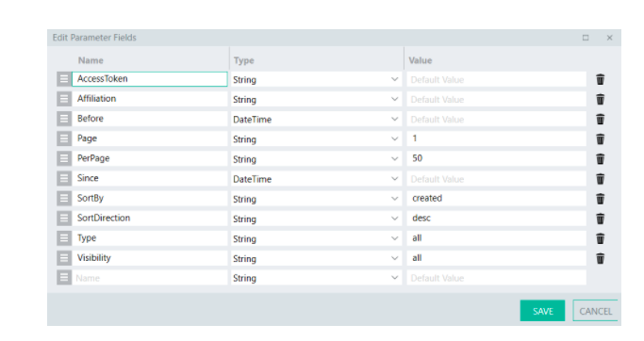This screenshot has height=341, width=644.
Task: Select the drag handle next to Type
Action: click(x=64, y=238)
